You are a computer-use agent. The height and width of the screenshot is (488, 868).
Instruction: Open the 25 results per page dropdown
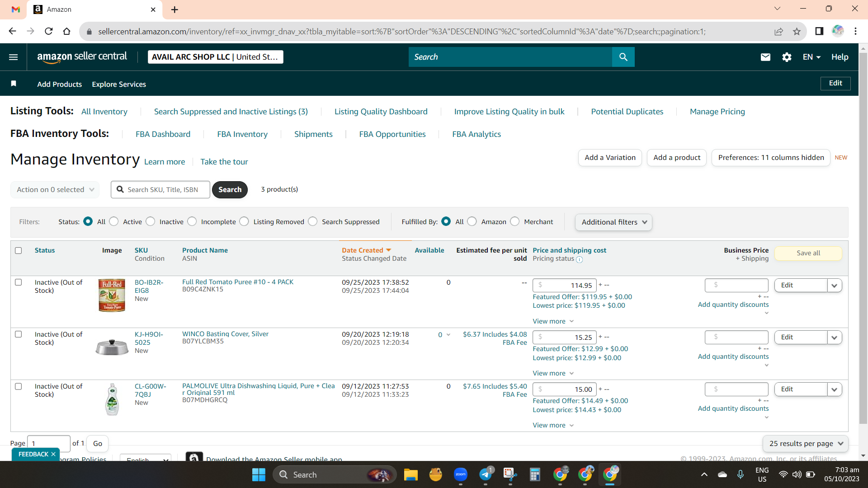(x=806, y=444)
